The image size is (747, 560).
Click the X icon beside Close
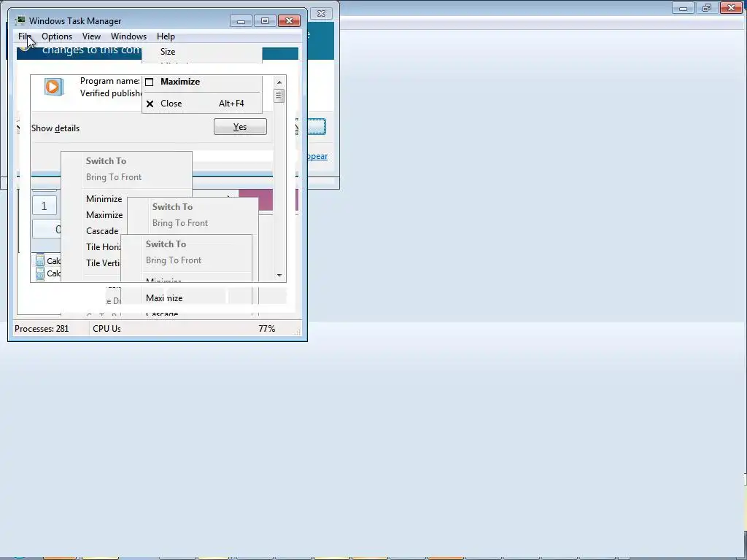coord(150,104)
